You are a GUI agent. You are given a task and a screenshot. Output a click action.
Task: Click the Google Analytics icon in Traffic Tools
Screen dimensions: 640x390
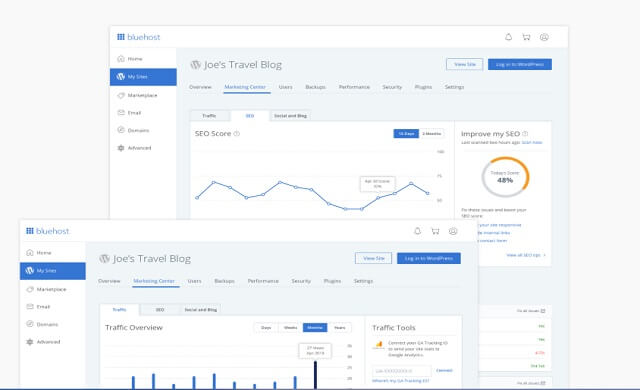(379, 345)
